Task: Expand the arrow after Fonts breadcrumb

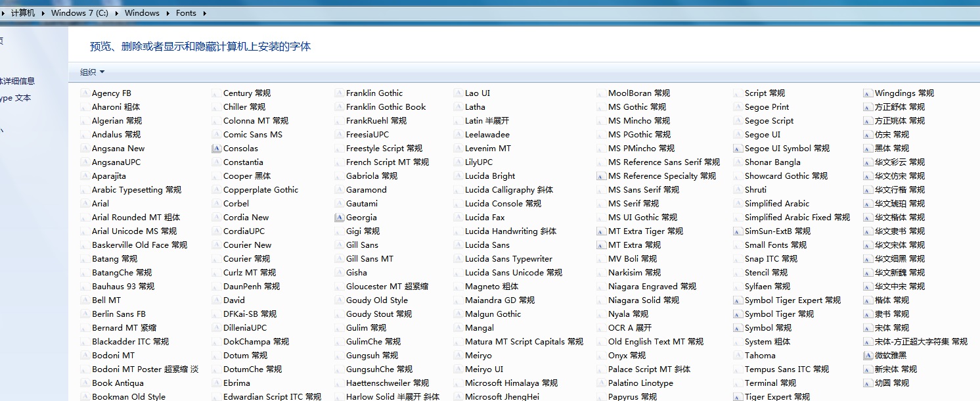Action: [204, 12]
